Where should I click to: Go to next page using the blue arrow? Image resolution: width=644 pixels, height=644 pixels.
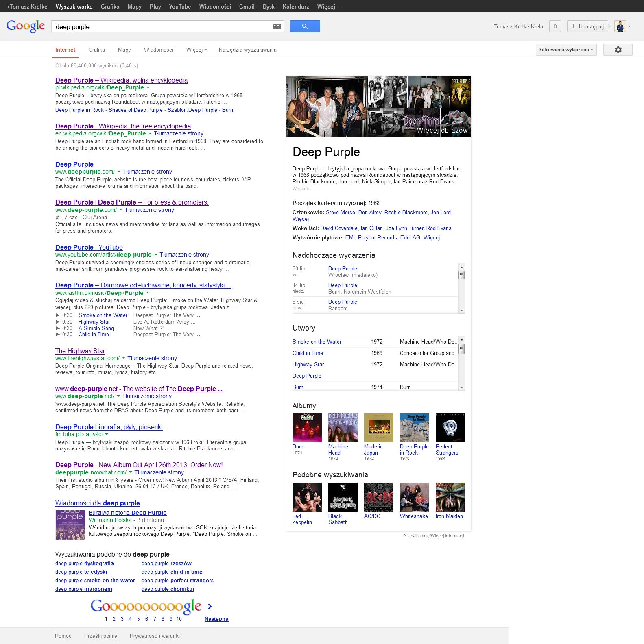coord(210,606)
